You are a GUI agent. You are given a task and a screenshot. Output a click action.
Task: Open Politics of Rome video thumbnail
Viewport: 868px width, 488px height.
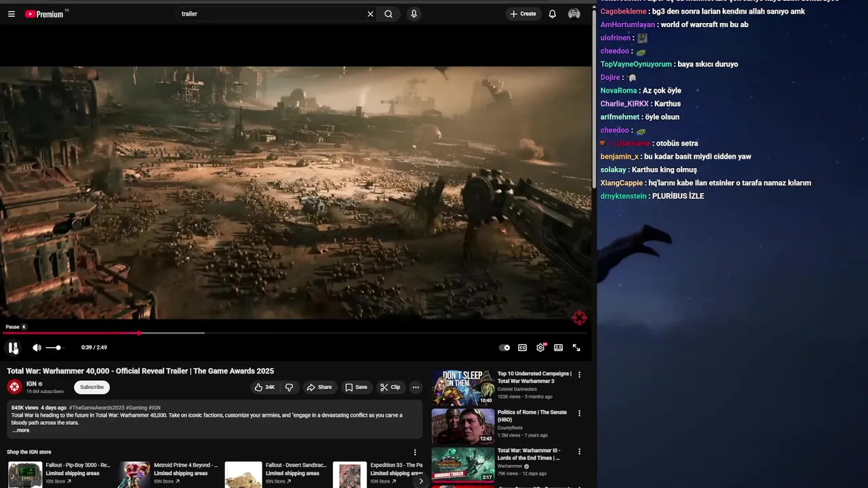pos(463,426)
